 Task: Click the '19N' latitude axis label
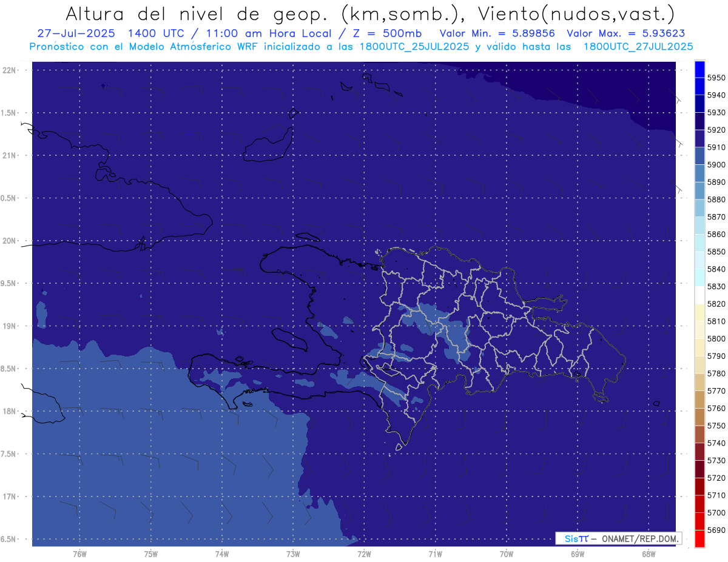[x=10, y=326]
